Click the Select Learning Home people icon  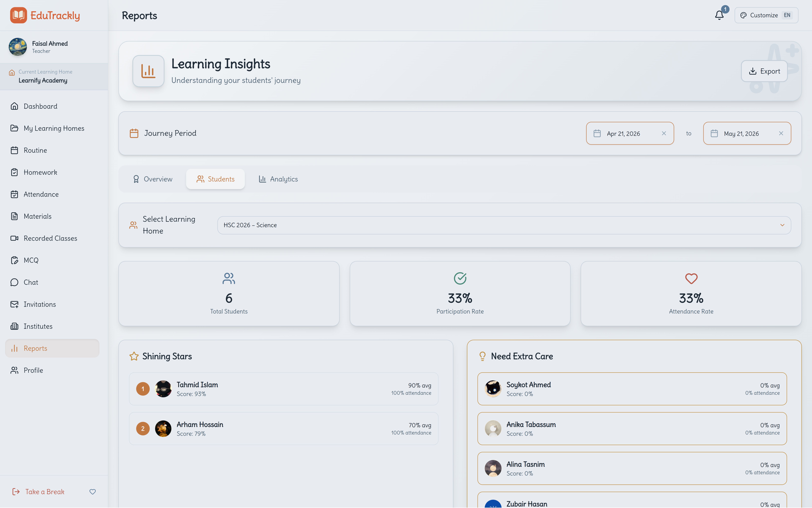(134, 225)
